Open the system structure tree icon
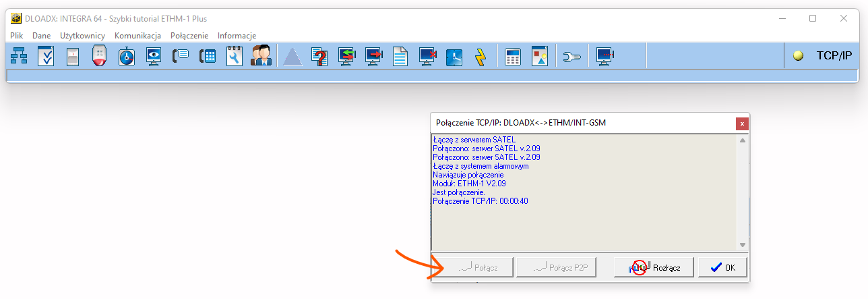This screenshot has width=868, height=299. pyautogui.click(x=19, y=56)
